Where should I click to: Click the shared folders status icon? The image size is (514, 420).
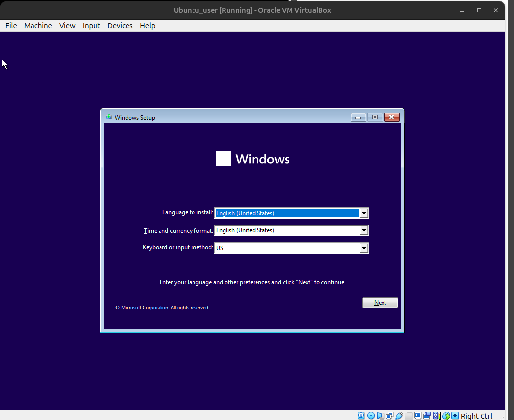pyautogui.click(x=409, y=416)
